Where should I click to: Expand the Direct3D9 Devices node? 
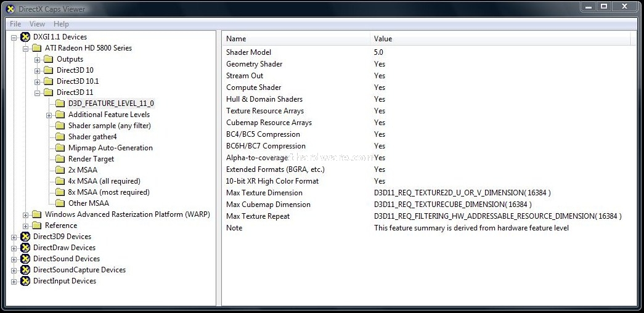14,237
